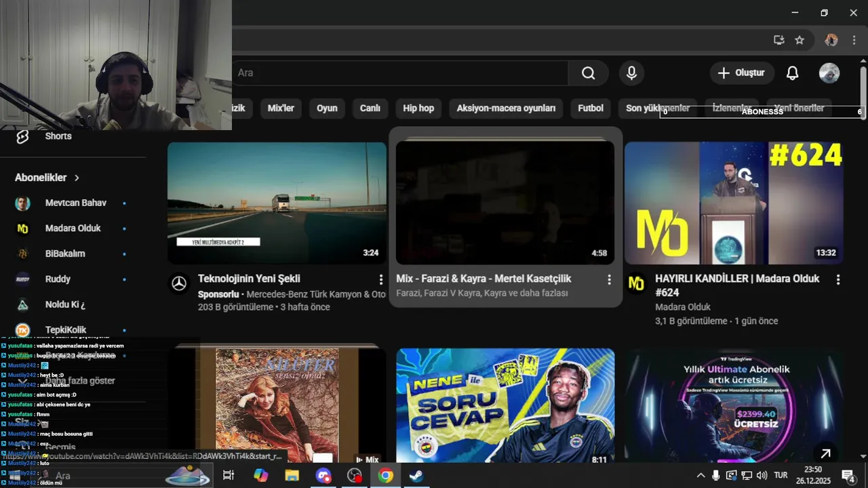The width and height of the screenshot is (868, 488).
Task: Open options menu for Teknolojinin Yeni Şekli
Action: (x=381, y=280)
